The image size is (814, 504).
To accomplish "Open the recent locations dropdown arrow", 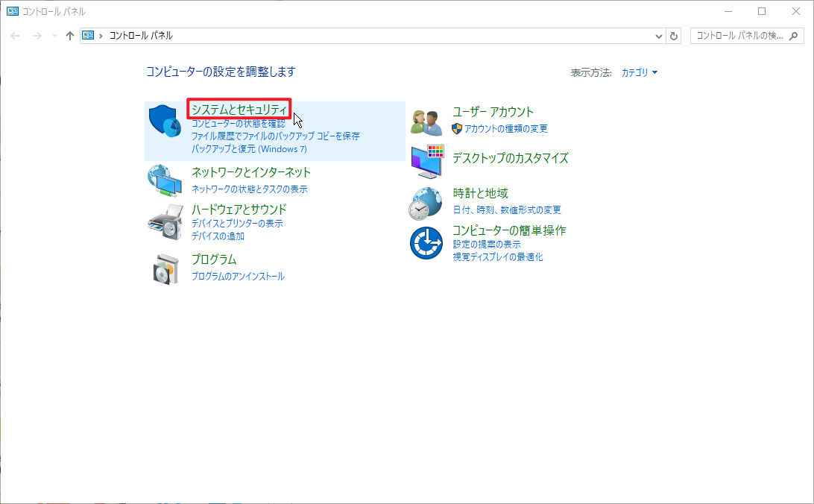I will (x=54, y=36).
